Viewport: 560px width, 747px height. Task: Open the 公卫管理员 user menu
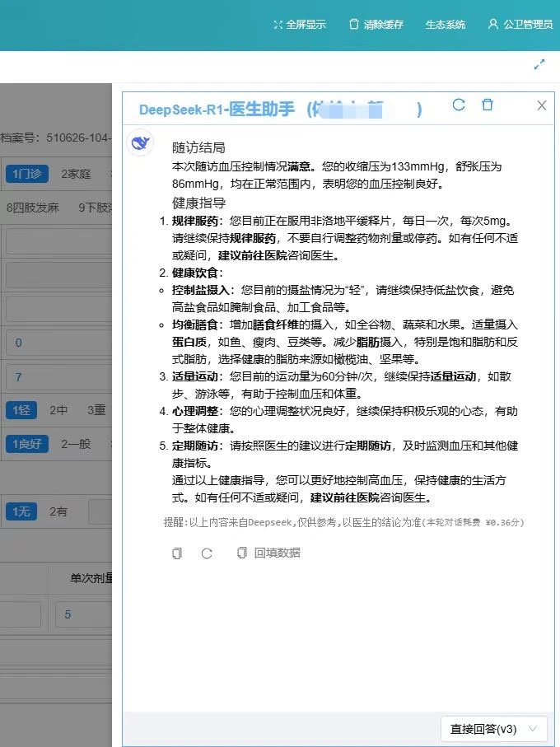pos(520,25)
